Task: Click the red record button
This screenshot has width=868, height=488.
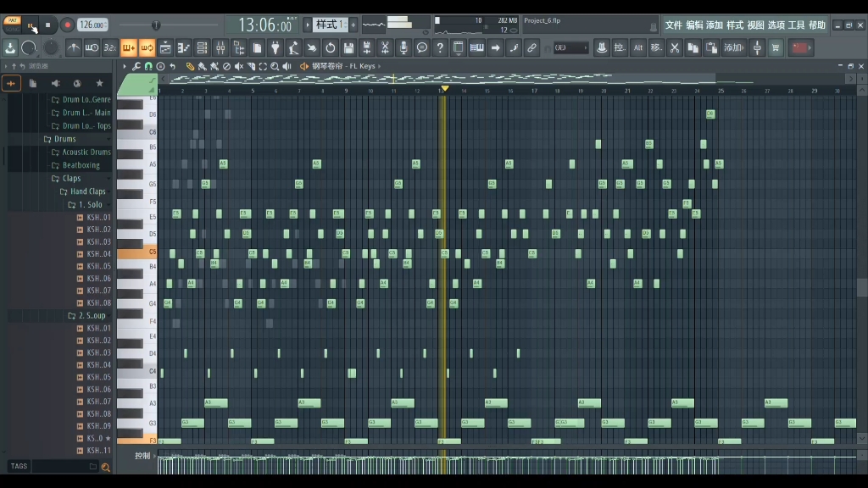Action: tap(68, 25)
